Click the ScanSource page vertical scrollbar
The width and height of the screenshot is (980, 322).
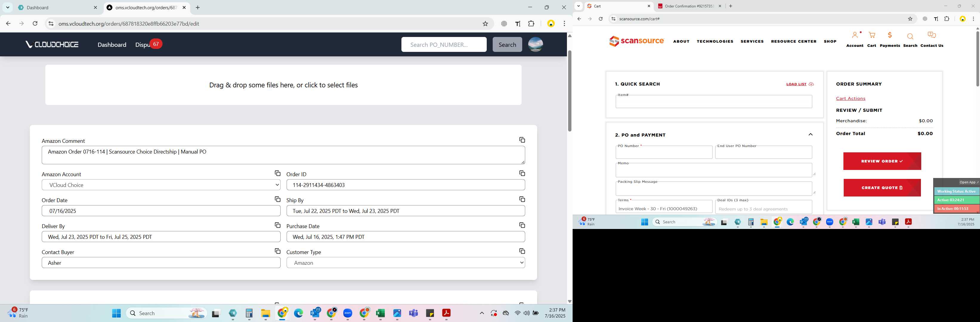tap(977, 59)
